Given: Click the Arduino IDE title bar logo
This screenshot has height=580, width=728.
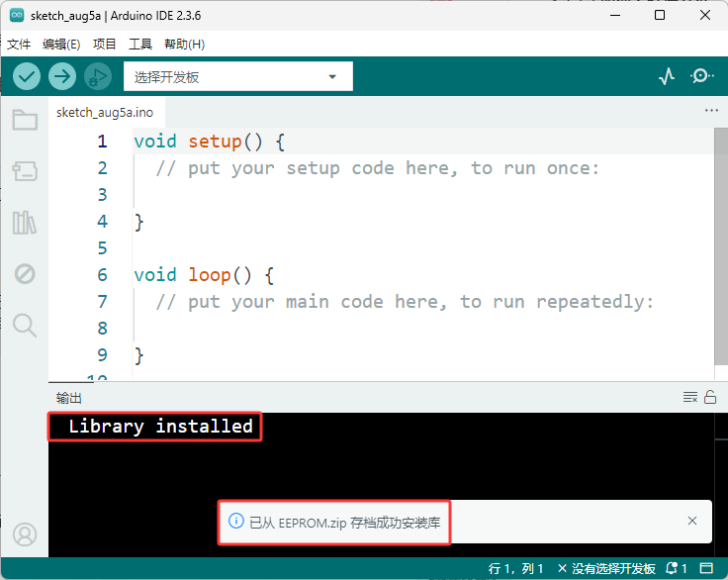Looking at the screenshot, I should coord(17,15).
